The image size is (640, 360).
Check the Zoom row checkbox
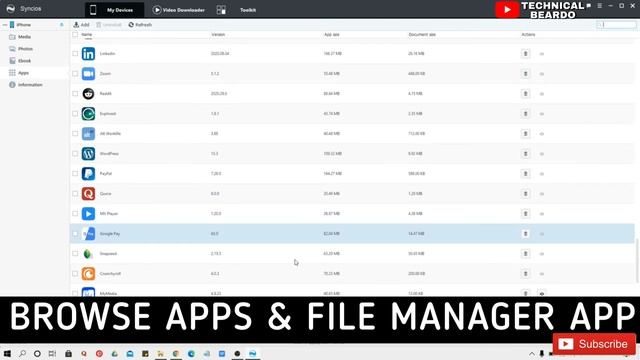[x=75, y=73]
